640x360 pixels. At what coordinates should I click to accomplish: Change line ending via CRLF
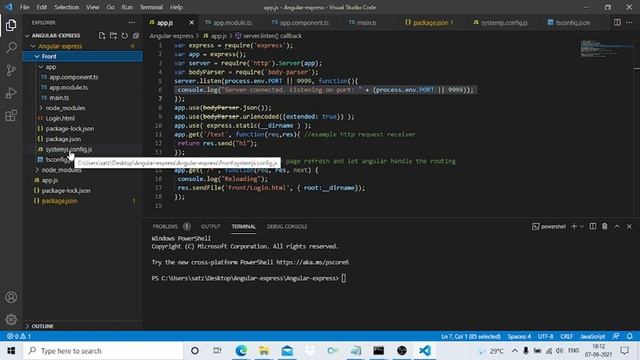pos(567,336)
